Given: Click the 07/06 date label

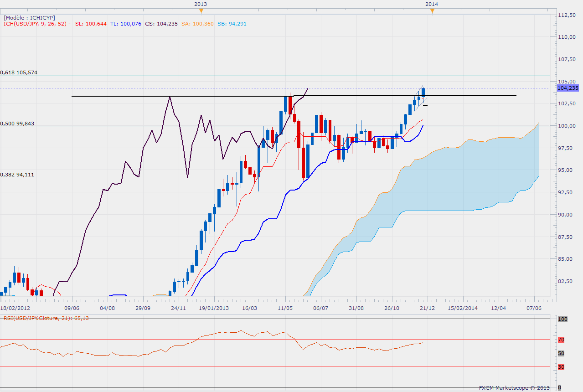Looking at the screenshot, I should pos(534,308).
